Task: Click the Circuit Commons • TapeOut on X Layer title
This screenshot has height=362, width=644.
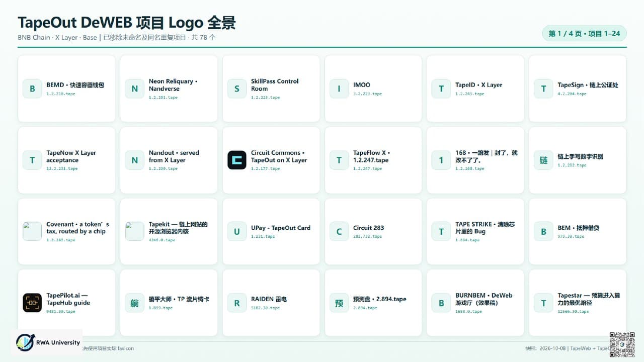Action: (x=279, y=156)
